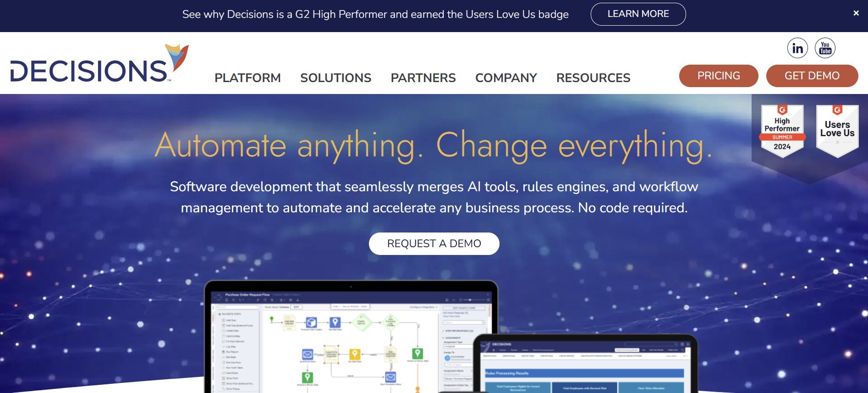Click the PRICING button
Viewport: 868px width, 393px height.
pos(719,76)
